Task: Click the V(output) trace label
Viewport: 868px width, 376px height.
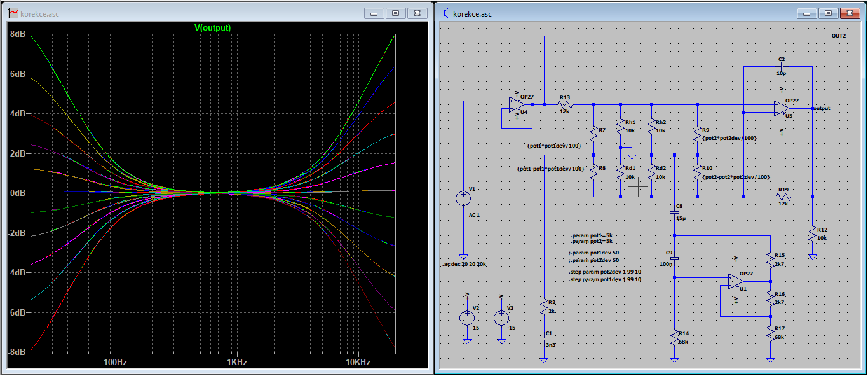Action: (x=212, y=28)
